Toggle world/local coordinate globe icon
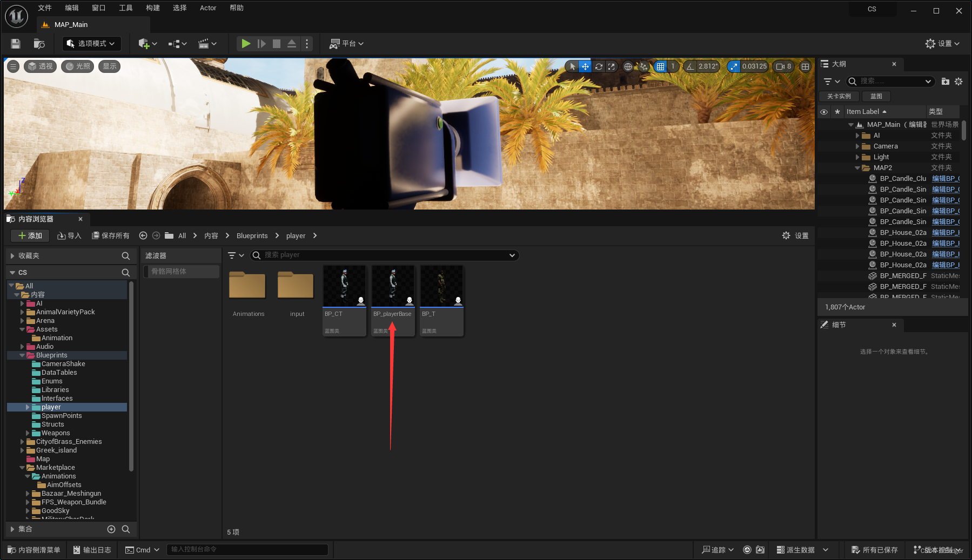The height and width of the screenshot is (560, 972). (628, 66)
